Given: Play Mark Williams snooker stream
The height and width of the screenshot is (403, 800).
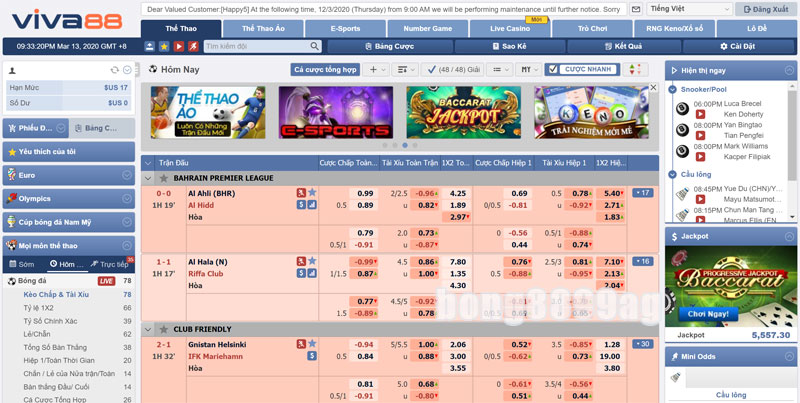Looking at the screenshot, I should tap(700, 157).
